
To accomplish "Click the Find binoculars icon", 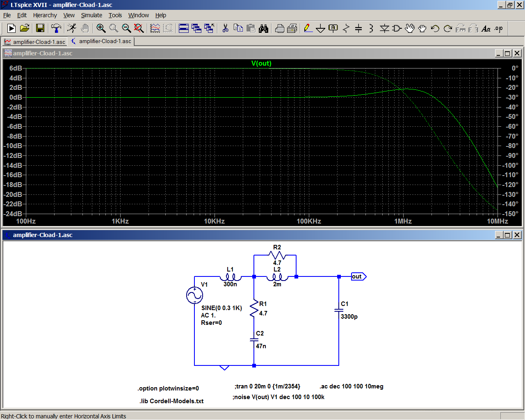I will pyautogui.click(x=264, y=28).
